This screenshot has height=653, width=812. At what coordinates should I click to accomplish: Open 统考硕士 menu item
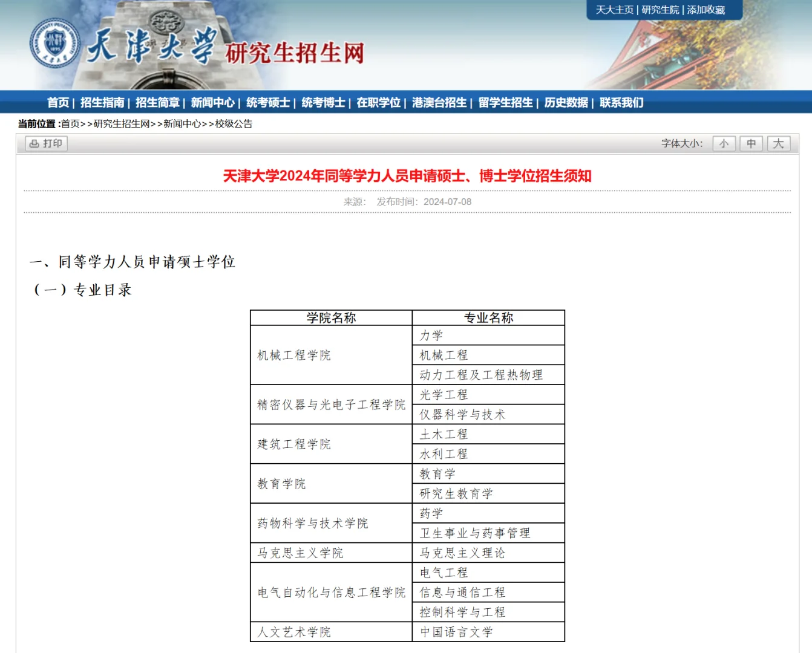click(x=268, y=102)
